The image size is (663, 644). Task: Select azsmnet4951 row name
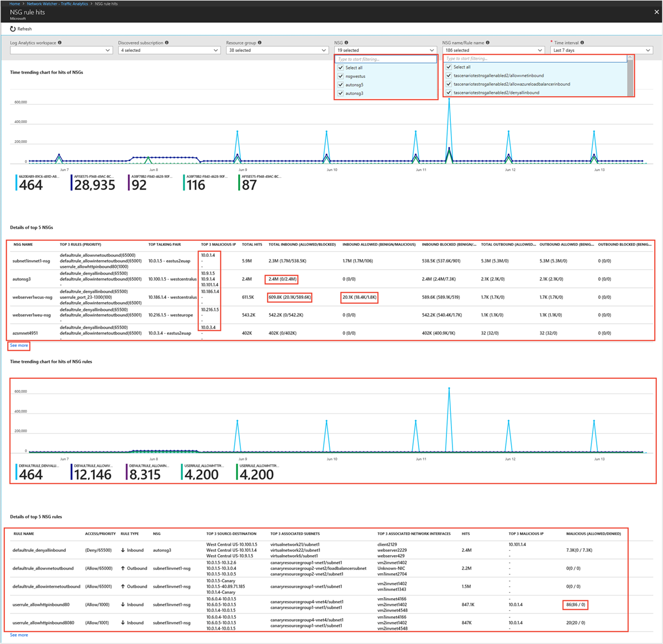point(25,333)
